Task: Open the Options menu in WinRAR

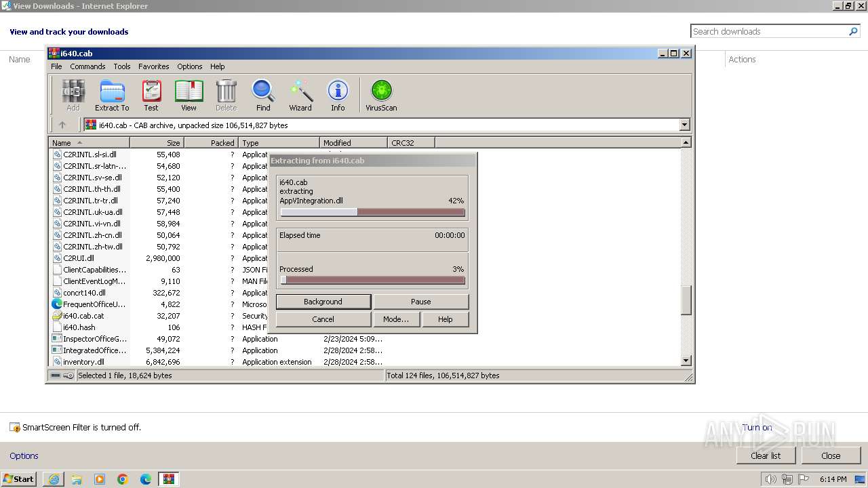Action: pos(190,66)
